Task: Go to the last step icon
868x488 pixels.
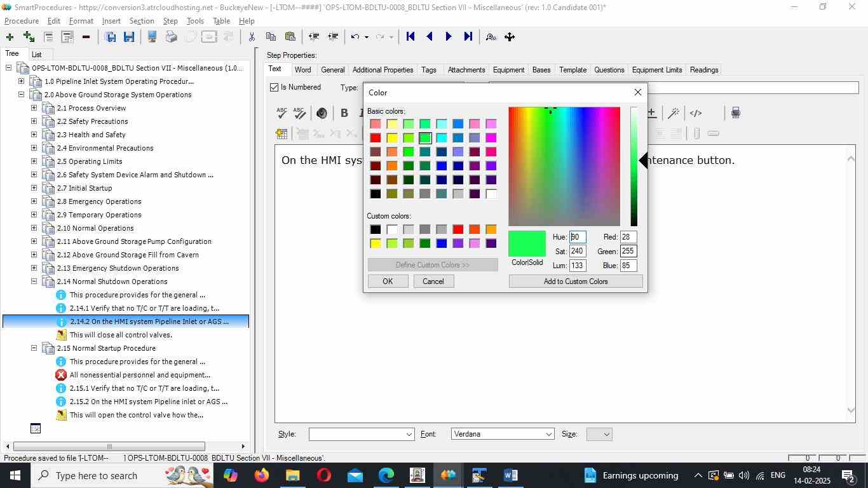Action: pos(468,37)
